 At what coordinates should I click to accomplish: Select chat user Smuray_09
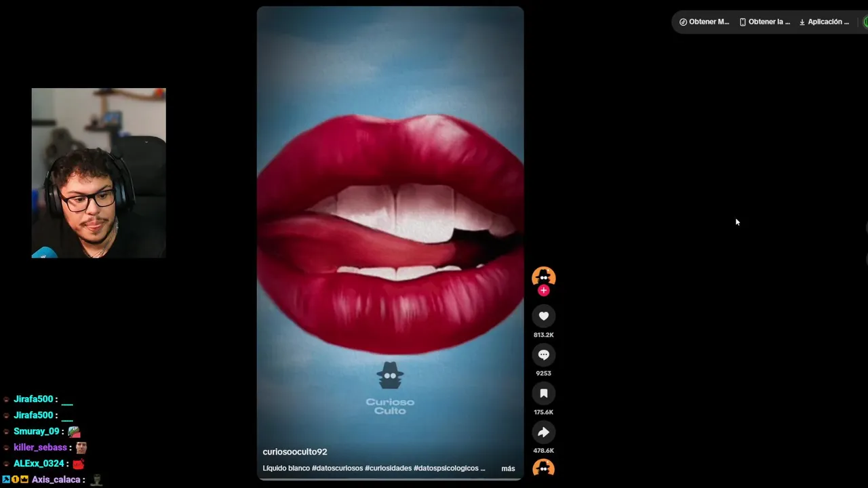pyautogui.click(x=37, y=431)
